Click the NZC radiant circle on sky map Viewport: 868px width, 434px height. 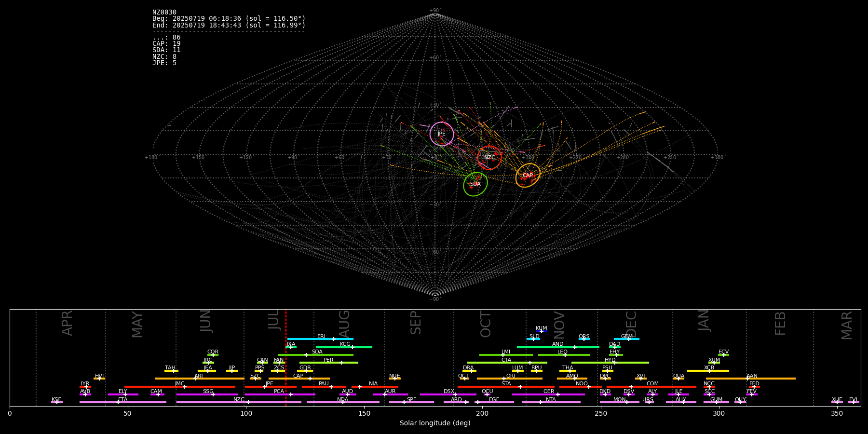coord(489,158)
